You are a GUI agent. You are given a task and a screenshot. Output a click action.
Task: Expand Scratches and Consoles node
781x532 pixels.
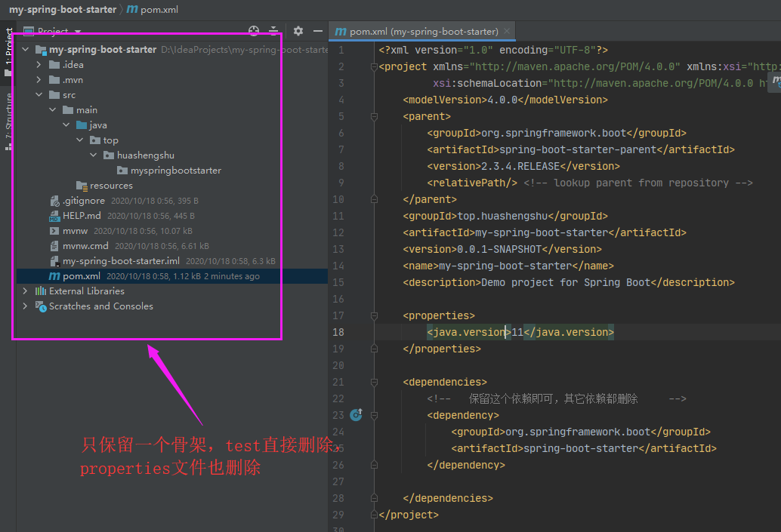click(26, 306)
